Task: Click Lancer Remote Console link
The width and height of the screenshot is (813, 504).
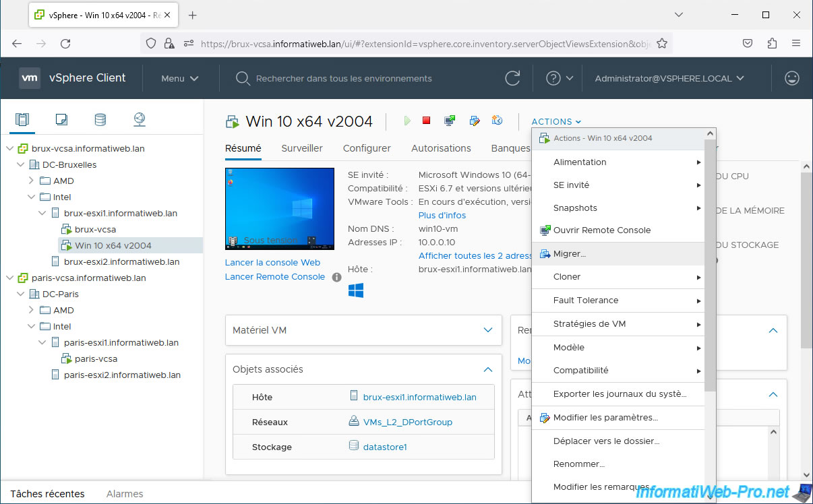Action: tap(275, 277)
